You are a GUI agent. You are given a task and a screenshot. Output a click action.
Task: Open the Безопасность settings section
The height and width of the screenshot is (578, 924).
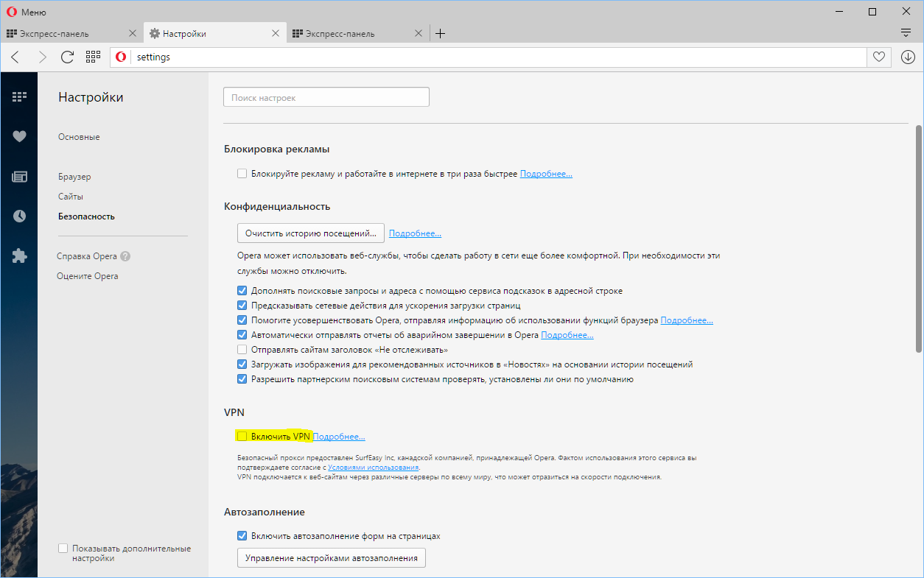[x=86, y=216]
